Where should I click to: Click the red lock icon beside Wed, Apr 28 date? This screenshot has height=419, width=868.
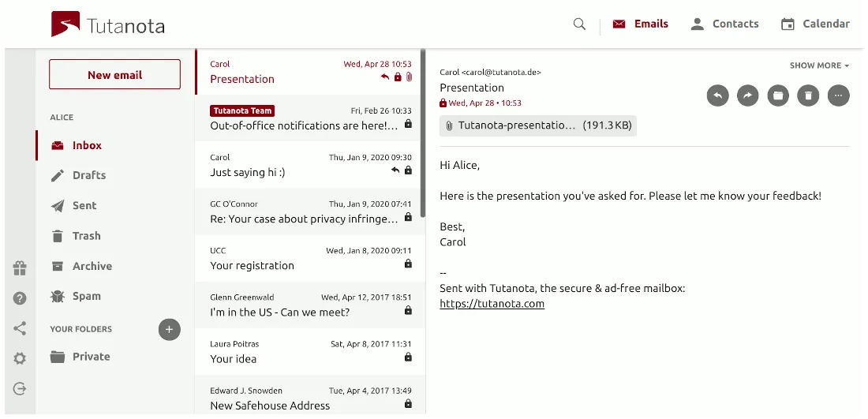[443, 103]
